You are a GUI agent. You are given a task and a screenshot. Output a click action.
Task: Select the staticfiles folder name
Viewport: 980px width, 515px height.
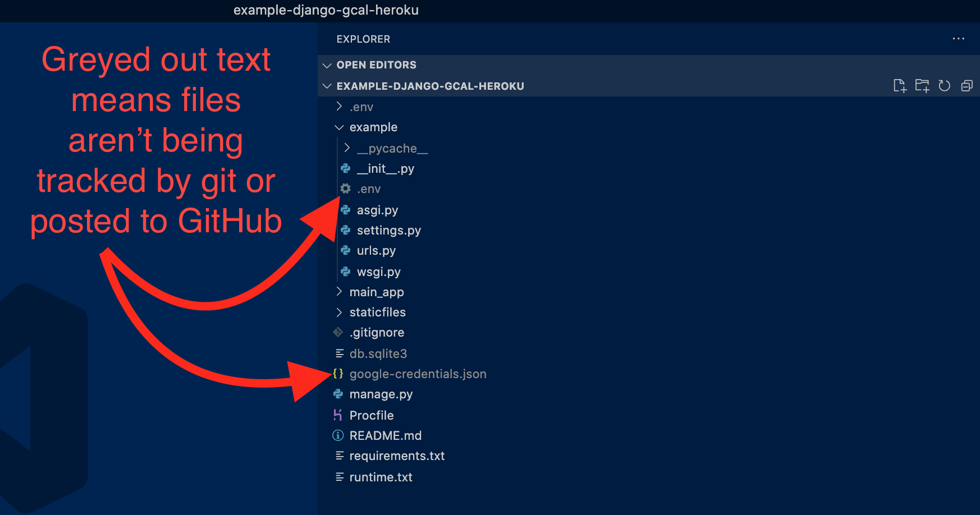(x=378, y=312)
